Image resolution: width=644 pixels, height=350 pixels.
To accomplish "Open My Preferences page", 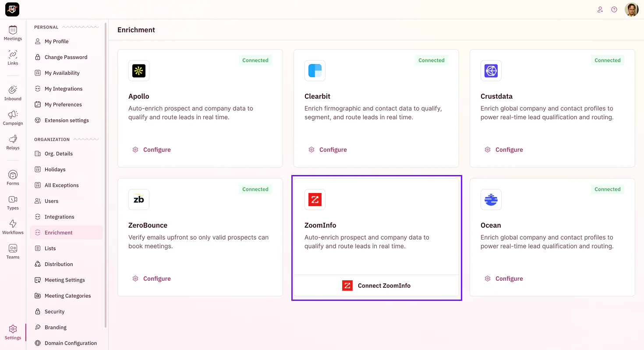I will 66,104.
